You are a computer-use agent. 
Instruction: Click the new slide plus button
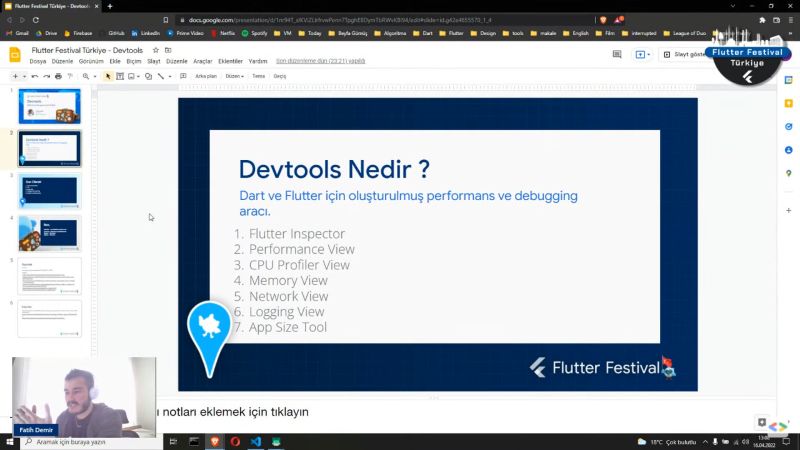tap(15, 76)
